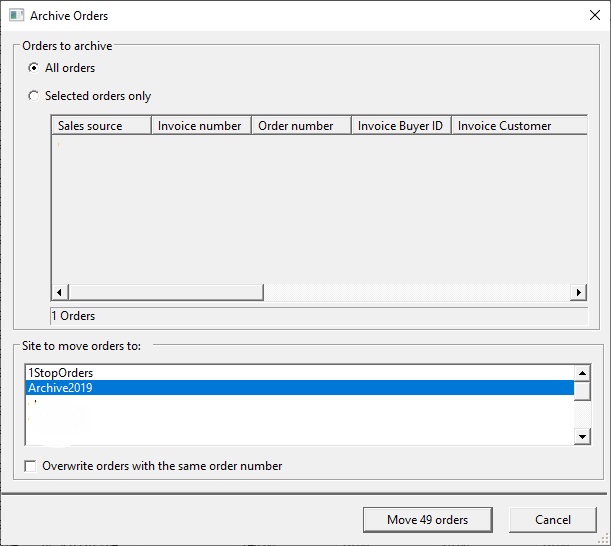Click the site list scroll up arrow
The width and height of the screenshot is (611, 546).
tap(583, 373)
